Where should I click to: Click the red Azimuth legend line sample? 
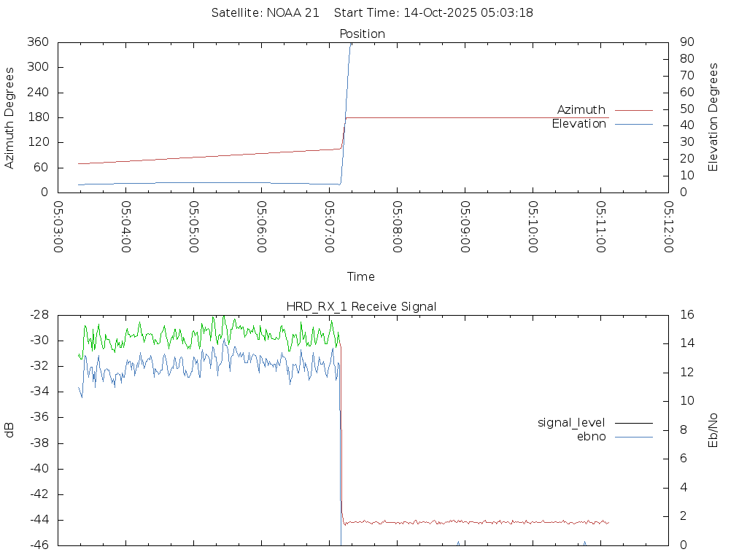pos(633,110)
